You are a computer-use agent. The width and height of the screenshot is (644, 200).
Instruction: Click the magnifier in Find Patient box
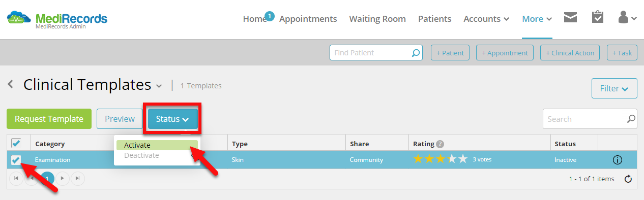[x=416, y=53]
